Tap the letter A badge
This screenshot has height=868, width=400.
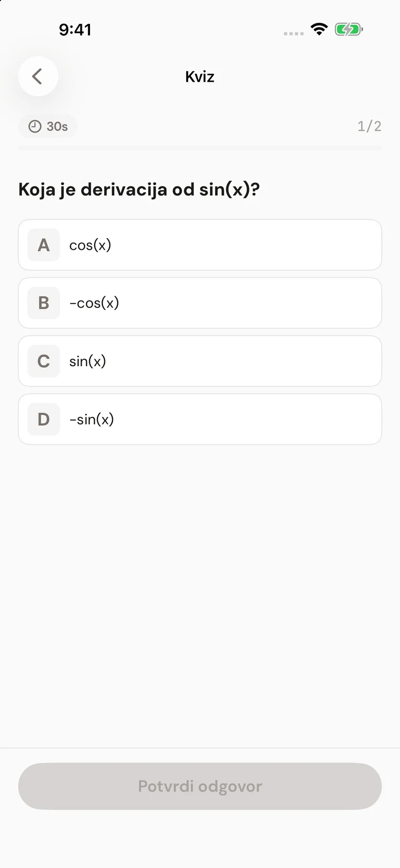coord(44,245)
